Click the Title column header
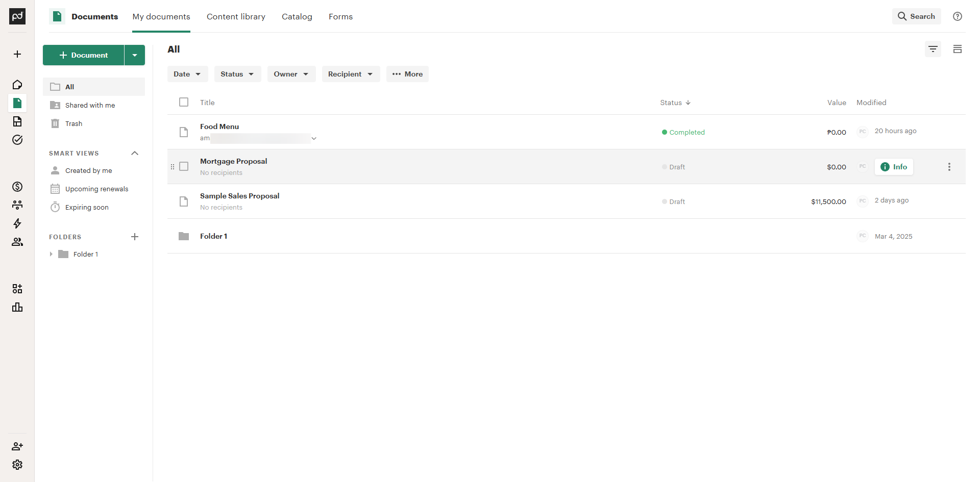This screenshot has height=482, width=980. click(x=207, y=103)
